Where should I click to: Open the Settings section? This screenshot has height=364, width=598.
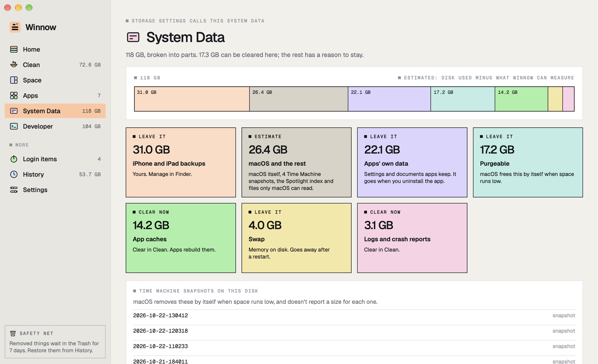[x=55, y=190]
